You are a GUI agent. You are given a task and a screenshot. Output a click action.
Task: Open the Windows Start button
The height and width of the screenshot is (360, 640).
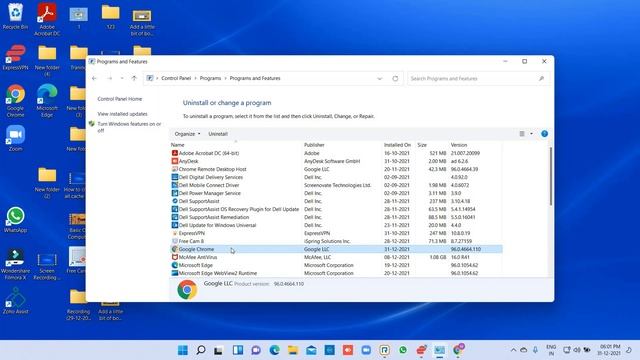[183, 350]
